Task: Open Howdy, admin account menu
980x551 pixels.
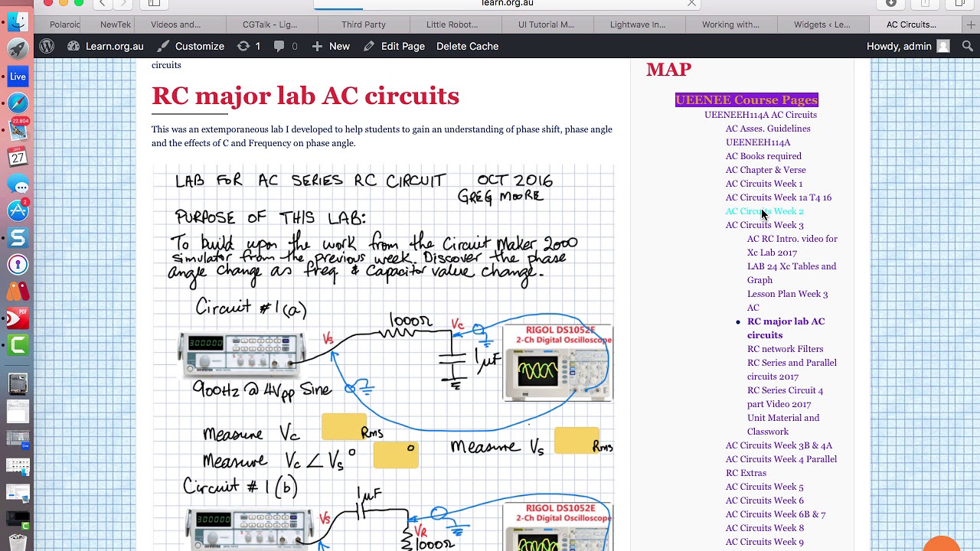Action: click(x=908, y=46)
